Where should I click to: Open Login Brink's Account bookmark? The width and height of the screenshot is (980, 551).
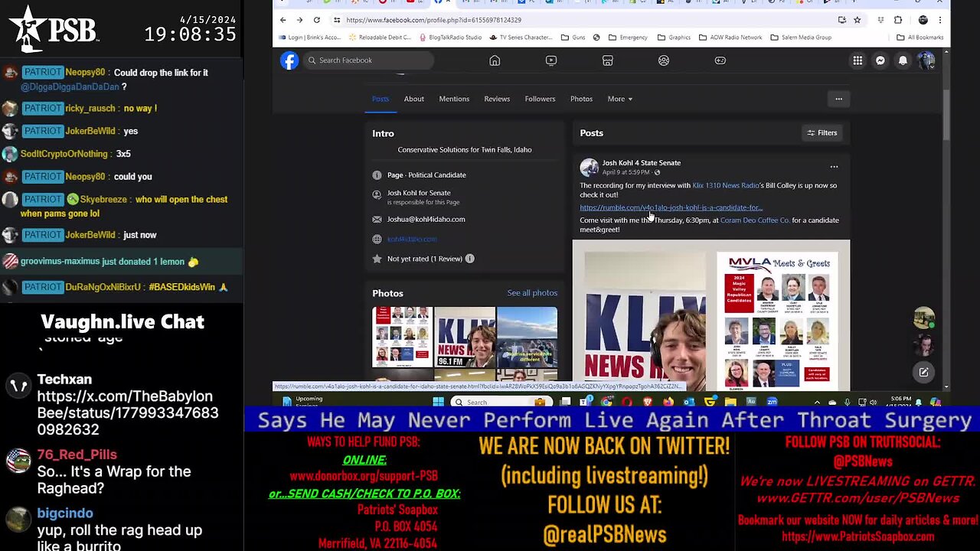(309, 37)
